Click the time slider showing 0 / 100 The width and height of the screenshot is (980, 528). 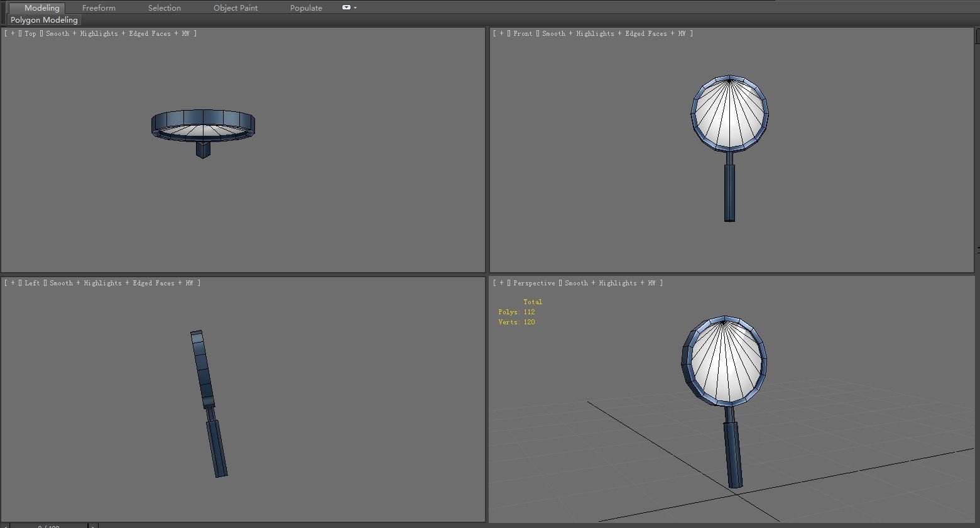tap(48, 526)
